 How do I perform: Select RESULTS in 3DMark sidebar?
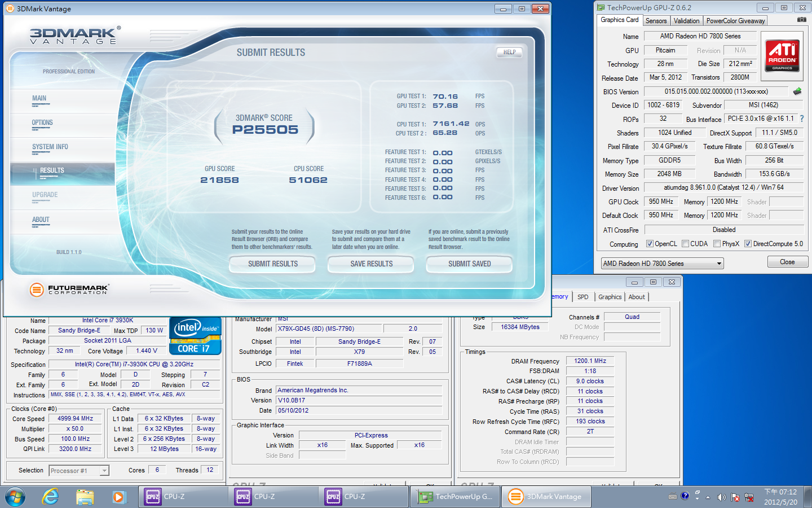point(62,173)
